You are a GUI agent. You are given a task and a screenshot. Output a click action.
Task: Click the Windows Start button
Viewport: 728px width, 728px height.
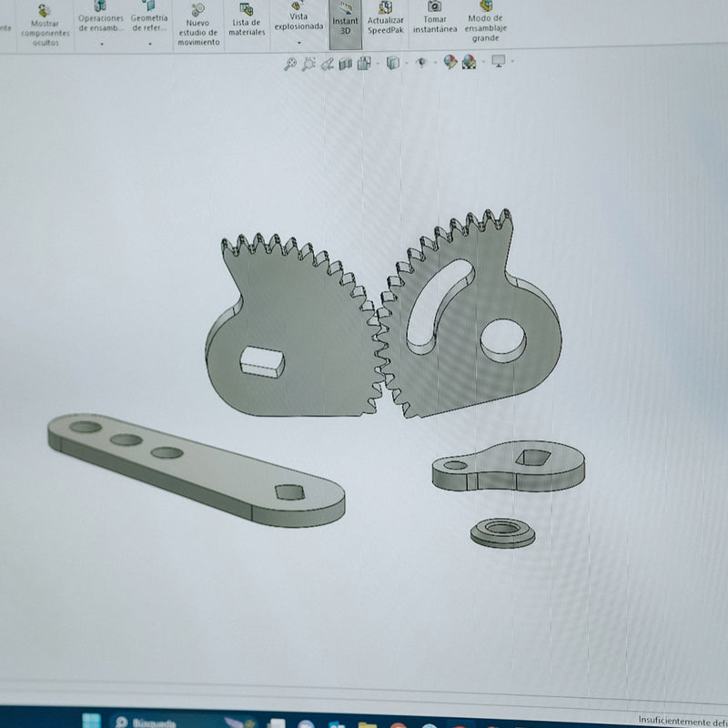pyautogui.click(x=92, y=721)
